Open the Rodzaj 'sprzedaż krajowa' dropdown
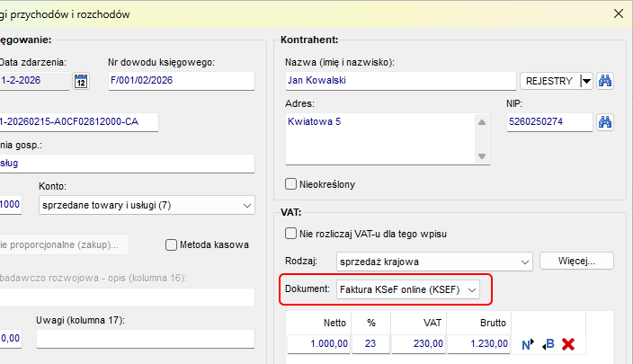Viewport: 633px width, 364px height. [x=525, y=262]
